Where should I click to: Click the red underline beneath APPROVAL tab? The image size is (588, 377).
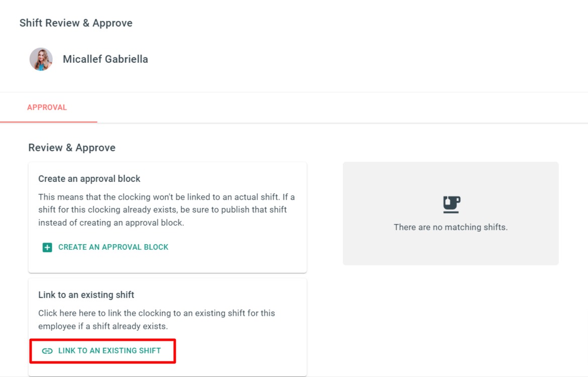pyautogui.click(x=49, y=122)
